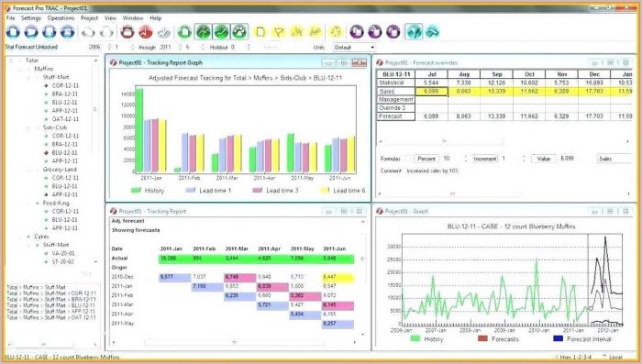Click the first green document toolbar icon
Screen dimensions: 642x364
pos(184,31)
